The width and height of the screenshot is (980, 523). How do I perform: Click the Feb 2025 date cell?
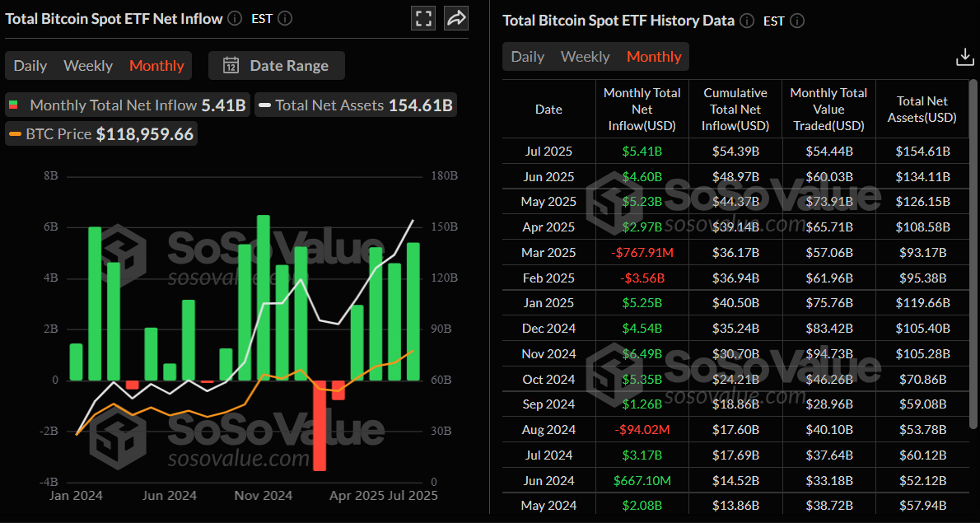click(548, 278)
